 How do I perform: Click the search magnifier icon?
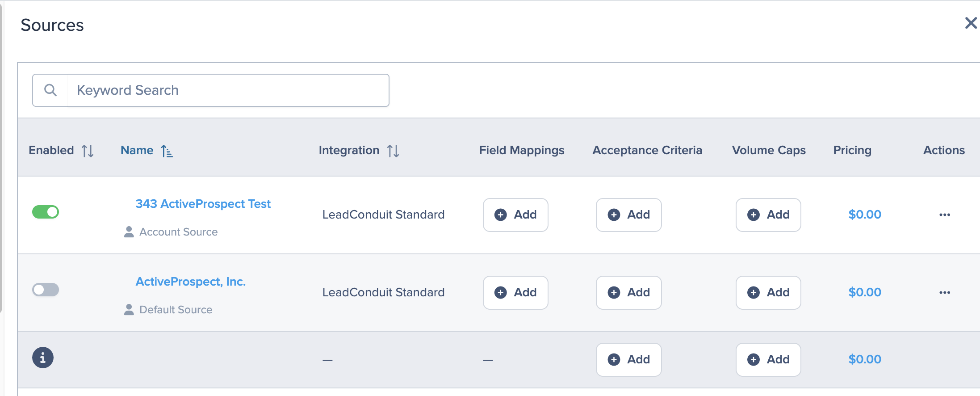tap(50, 90)
